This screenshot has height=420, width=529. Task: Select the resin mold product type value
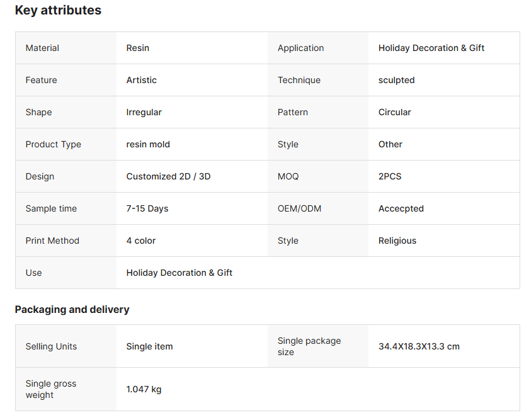(x=148, y=144)
